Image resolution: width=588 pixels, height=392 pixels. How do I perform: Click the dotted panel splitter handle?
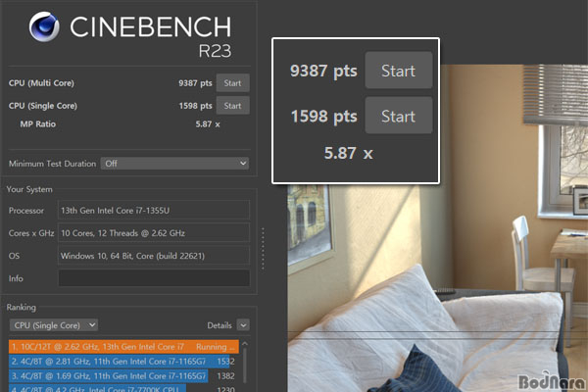tap(263, 248)
